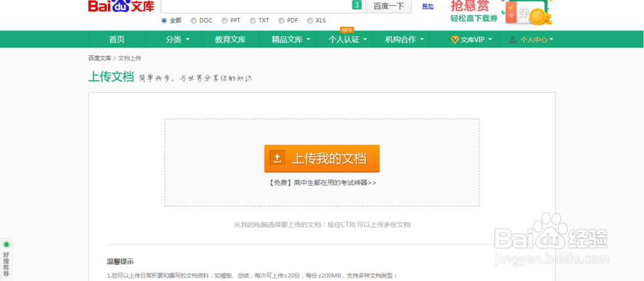644x281 pixels.
Task: Click the 抢悬赏 promotional banner text
Action: (x=470, y=6)
